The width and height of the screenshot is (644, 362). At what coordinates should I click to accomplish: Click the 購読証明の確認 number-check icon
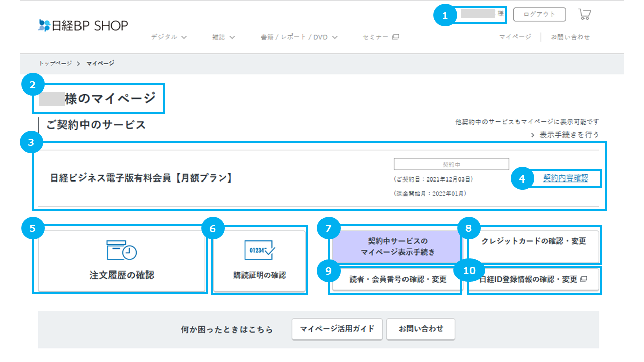point(259,250)
